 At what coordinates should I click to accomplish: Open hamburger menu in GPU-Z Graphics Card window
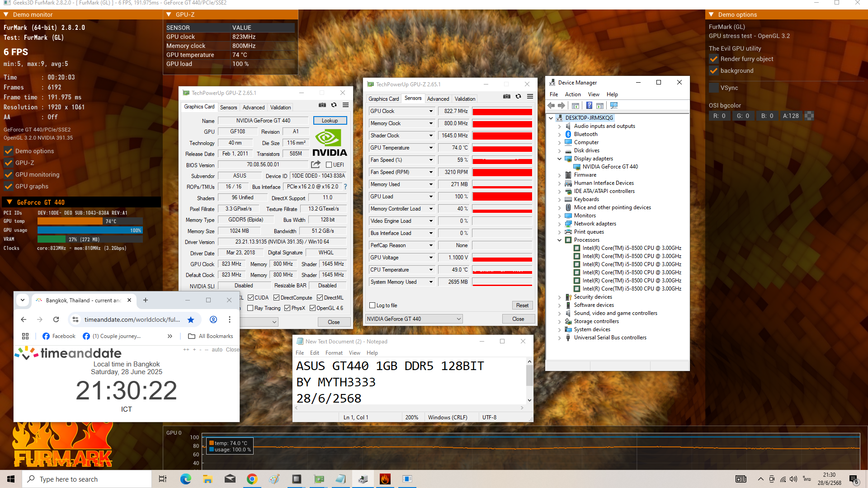click(346, 105)
